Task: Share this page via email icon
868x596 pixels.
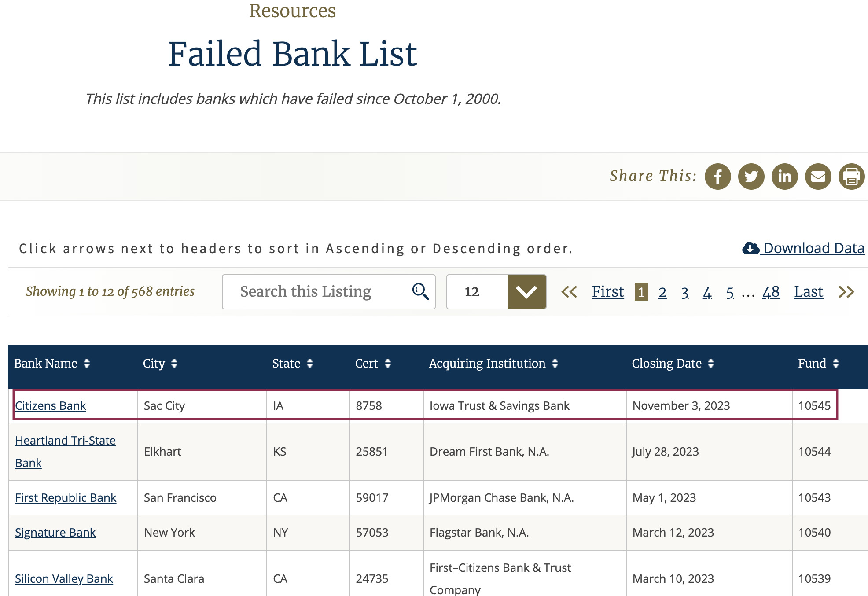Action: (x=818, y=177)
